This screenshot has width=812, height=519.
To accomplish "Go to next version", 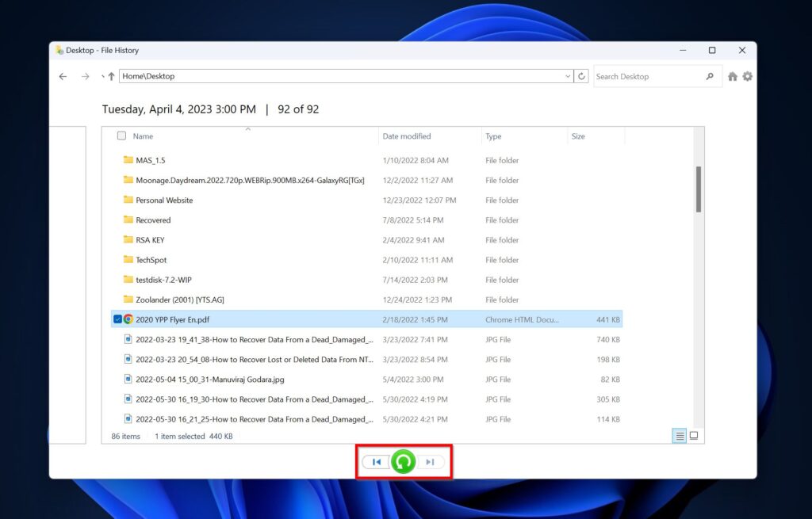I will pyautogui.click(x=430, y=462).
